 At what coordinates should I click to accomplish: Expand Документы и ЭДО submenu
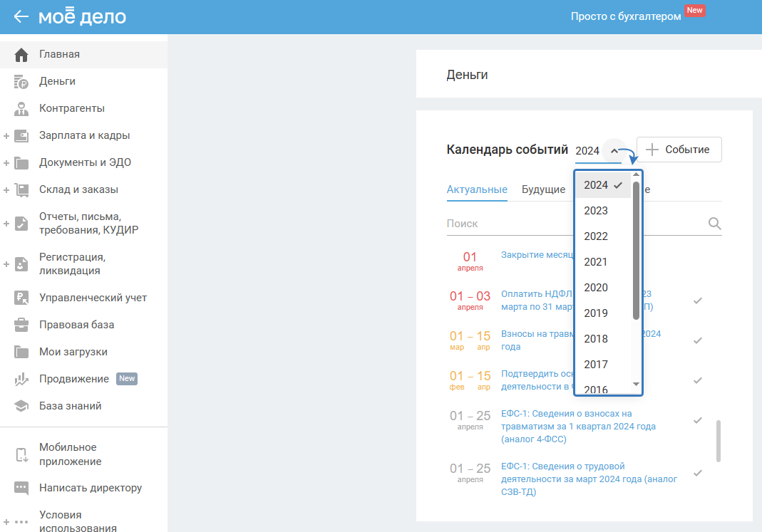(x=6, y=163)
